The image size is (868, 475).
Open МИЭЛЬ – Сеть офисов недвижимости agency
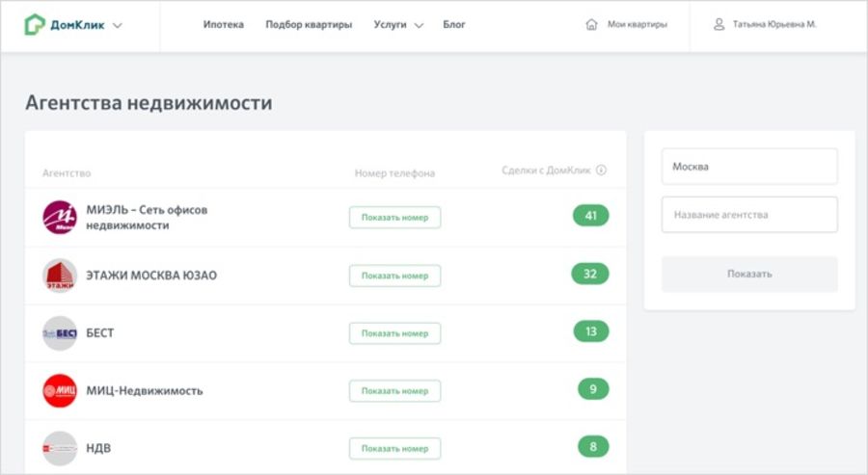click(147, 218)
